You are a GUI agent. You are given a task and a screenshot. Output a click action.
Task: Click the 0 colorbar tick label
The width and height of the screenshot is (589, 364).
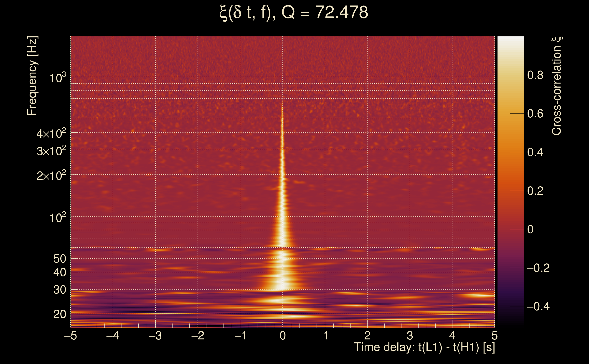tap(530, 229)
